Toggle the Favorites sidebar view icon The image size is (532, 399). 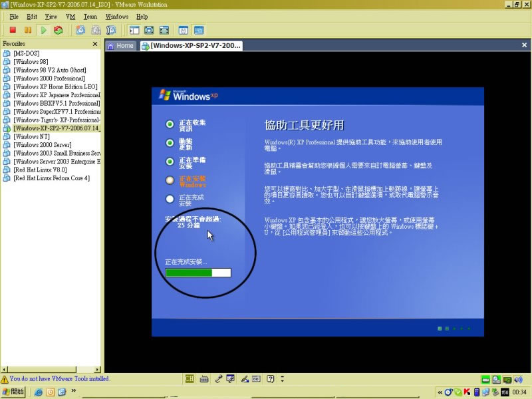click(x=134, y=30)
